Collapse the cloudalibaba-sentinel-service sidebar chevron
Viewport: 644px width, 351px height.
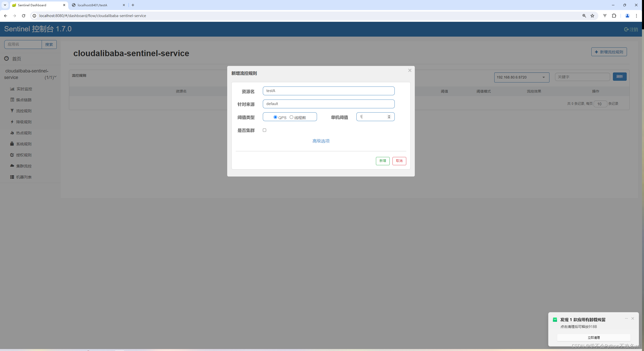(x=55, y=77)
